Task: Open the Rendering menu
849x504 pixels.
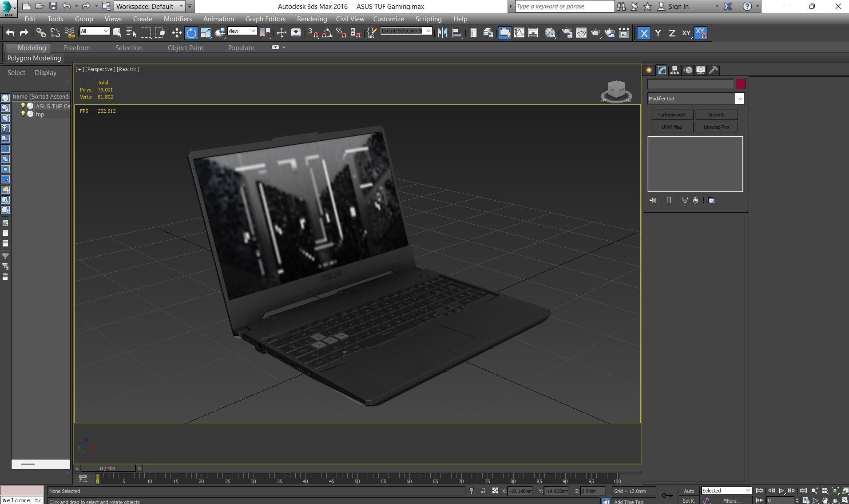Action: [312, 19]
